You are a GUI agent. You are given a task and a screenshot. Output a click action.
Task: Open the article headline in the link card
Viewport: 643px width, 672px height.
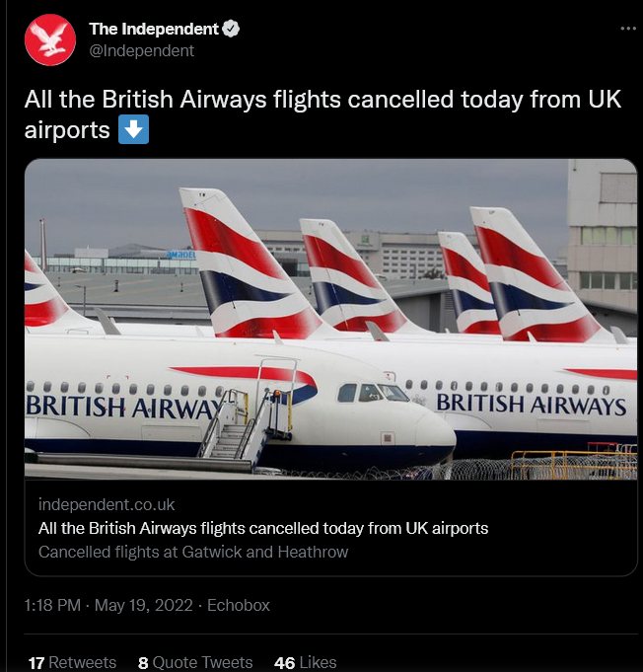[x=263, y=528]
